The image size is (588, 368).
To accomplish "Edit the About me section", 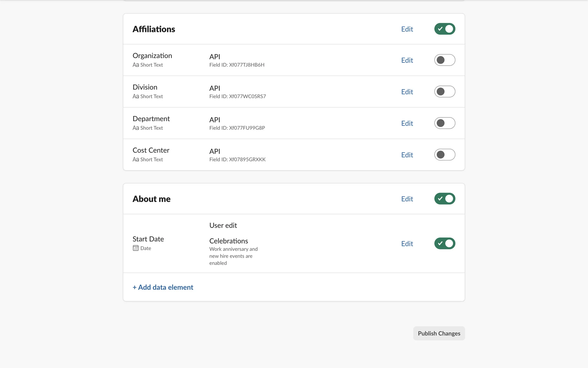I will click(407, 199).
